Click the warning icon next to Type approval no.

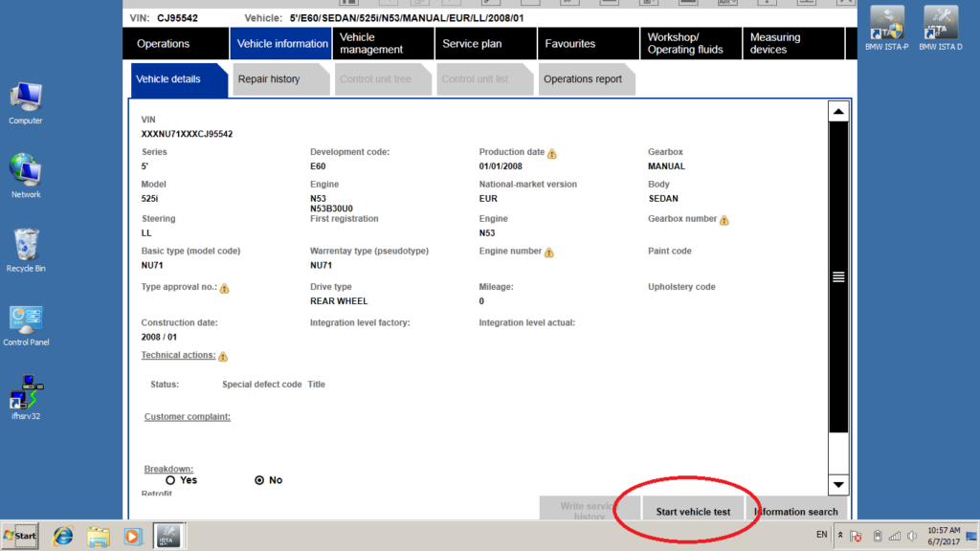click(224, 288)
